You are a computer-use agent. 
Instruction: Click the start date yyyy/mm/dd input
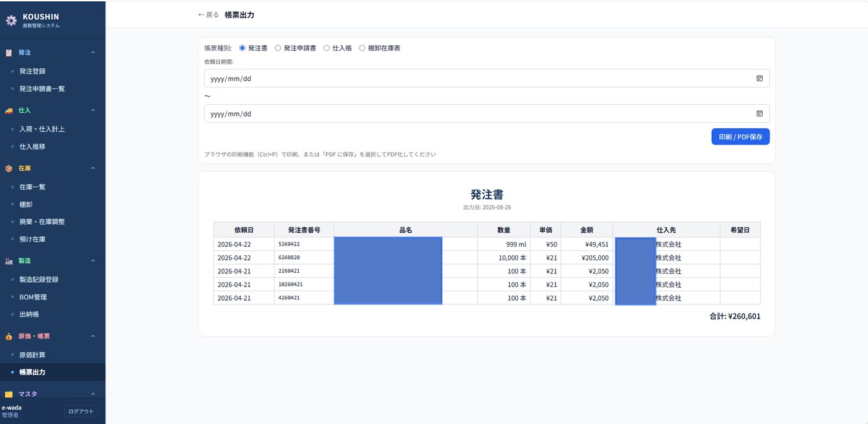click(487, 79)
